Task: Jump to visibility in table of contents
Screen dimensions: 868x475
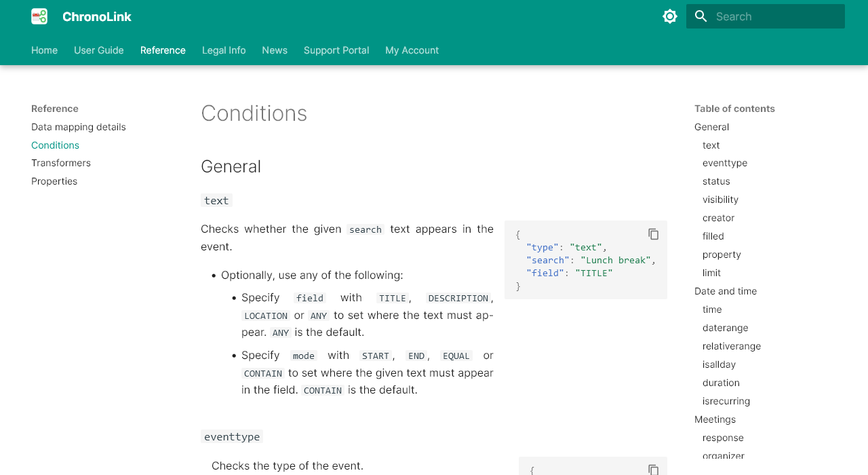Action: tap(720, 199)
